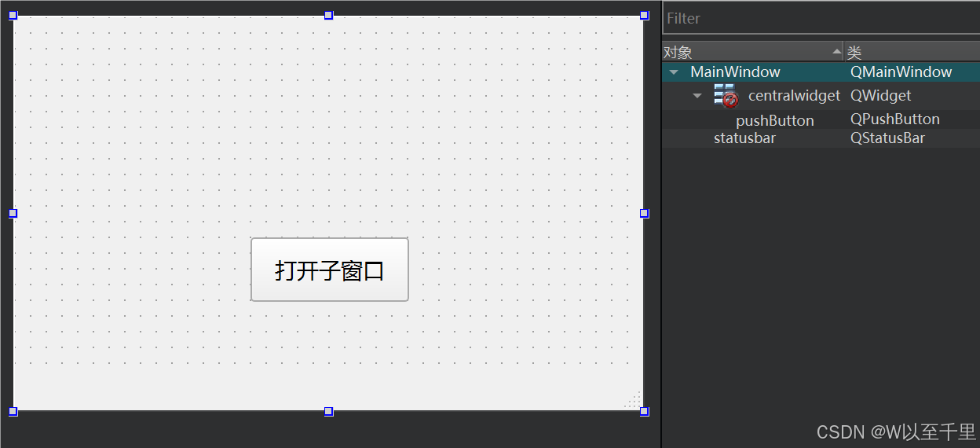This screenshot has width=980, height=448.
Task: Sort by the 类 column header
Action: (x=912, y=52)
